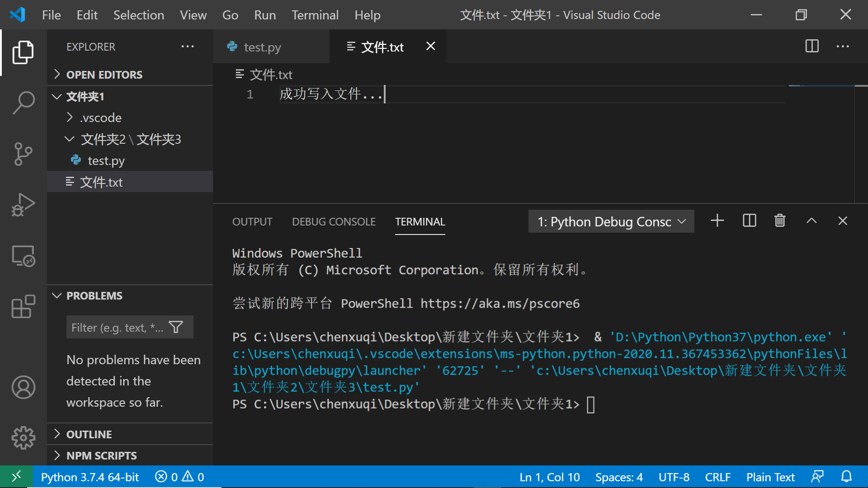Open the Run and Debug view
The image size is (868, 488).
(x=24, y=205)
